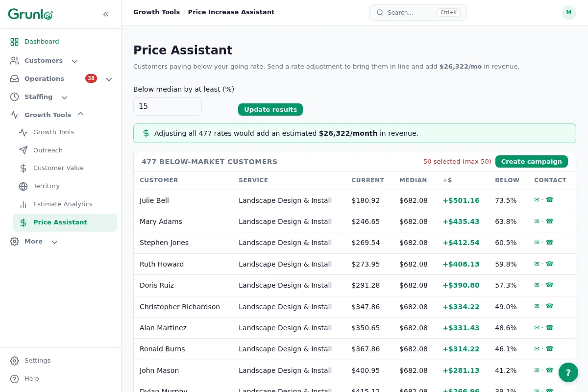Click the Outreach paper-plane icon
The image size is (588, 392).
(x=23, y=150)
